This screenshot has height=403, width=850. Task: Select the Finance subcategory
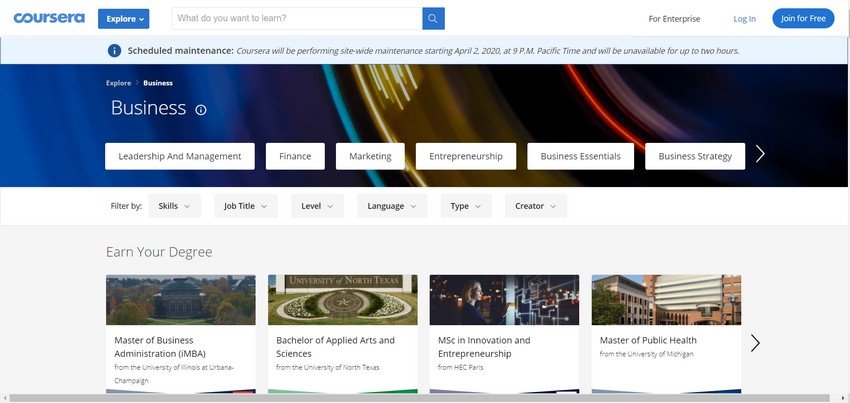point(295,156)
